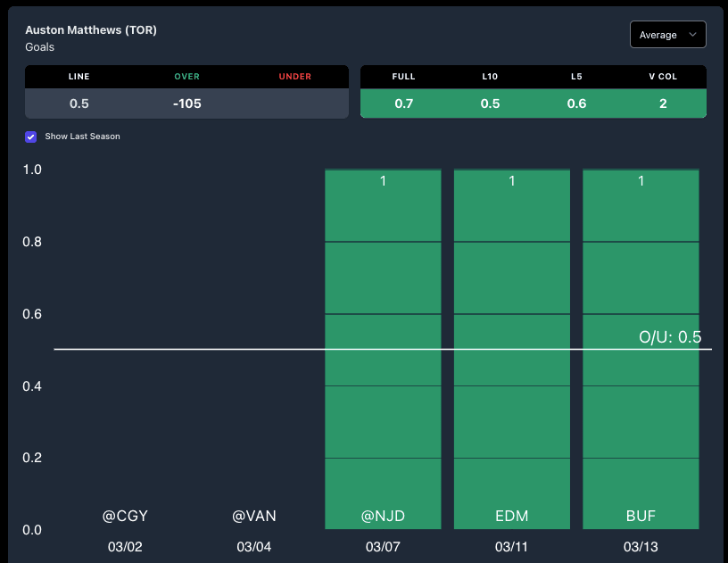Click the FULL average value 0.7
The image size is (728, 563).
403,103
